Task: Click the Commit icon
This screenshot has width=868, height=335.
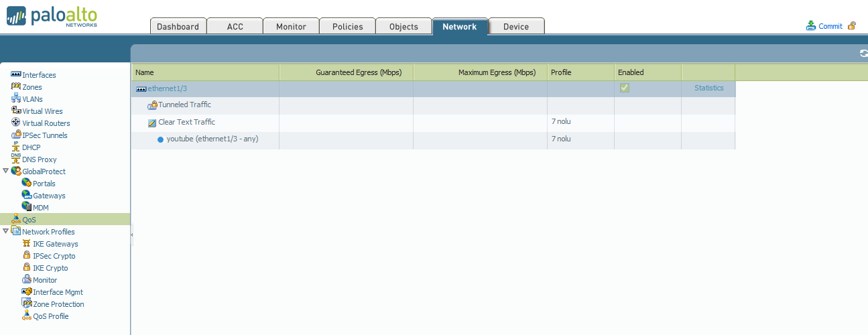Action: point(811,25)
